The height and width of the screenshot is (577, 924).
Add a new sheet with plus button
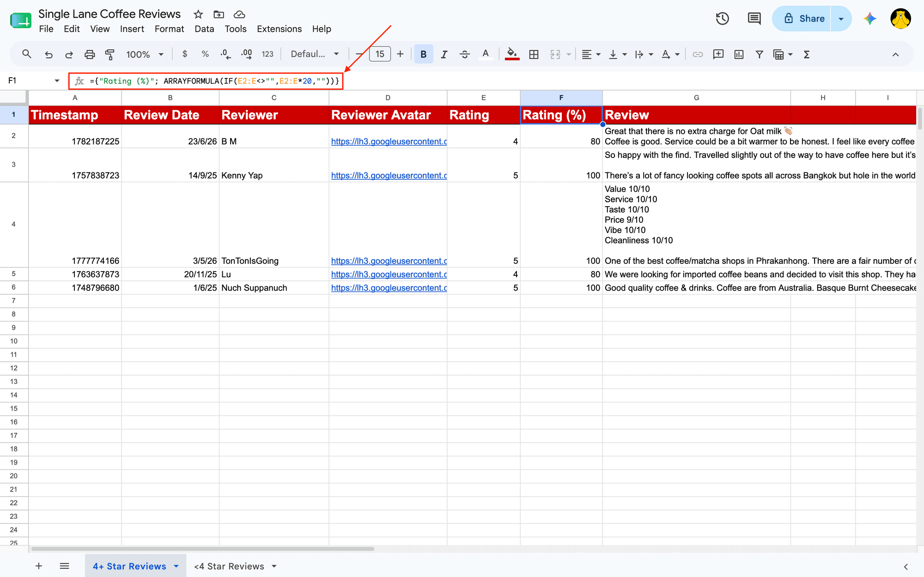pos(39,566)
